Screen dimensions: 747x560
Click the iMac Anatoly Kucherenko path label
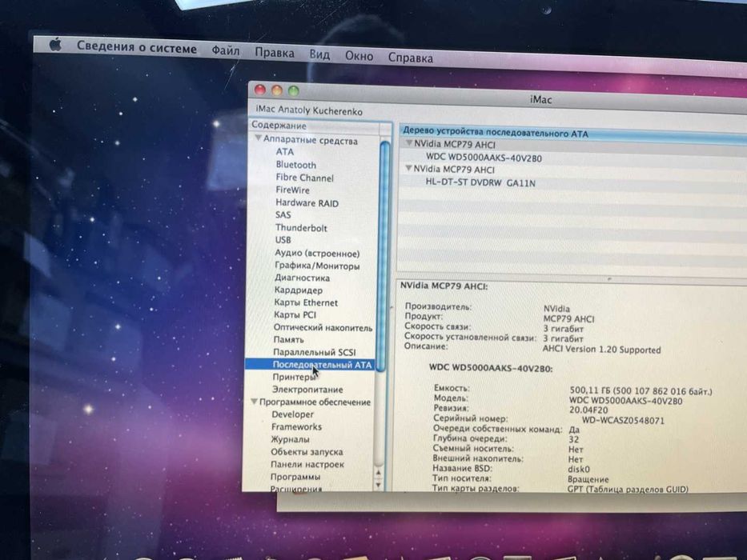pos(309,110)
